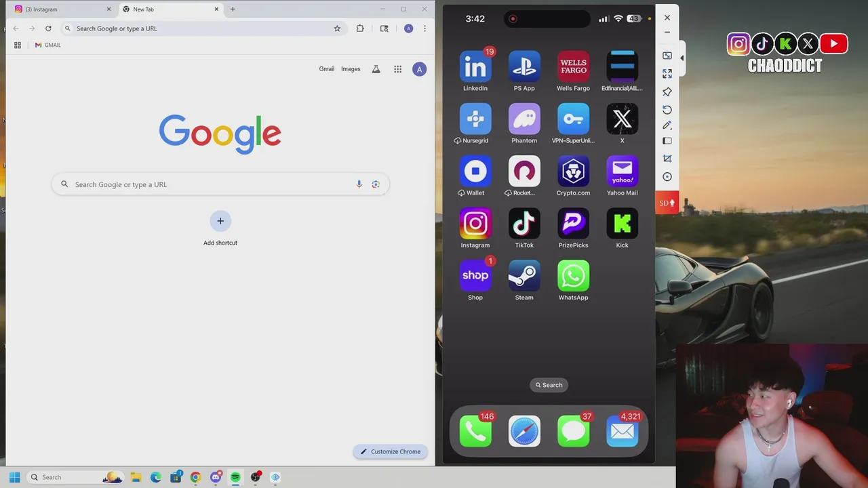Image resolution: width=868 pixels, height=488 pixels.
Task: Click the screenshot crop icon in mirror toolbar
Action: [x=667, y=159]
